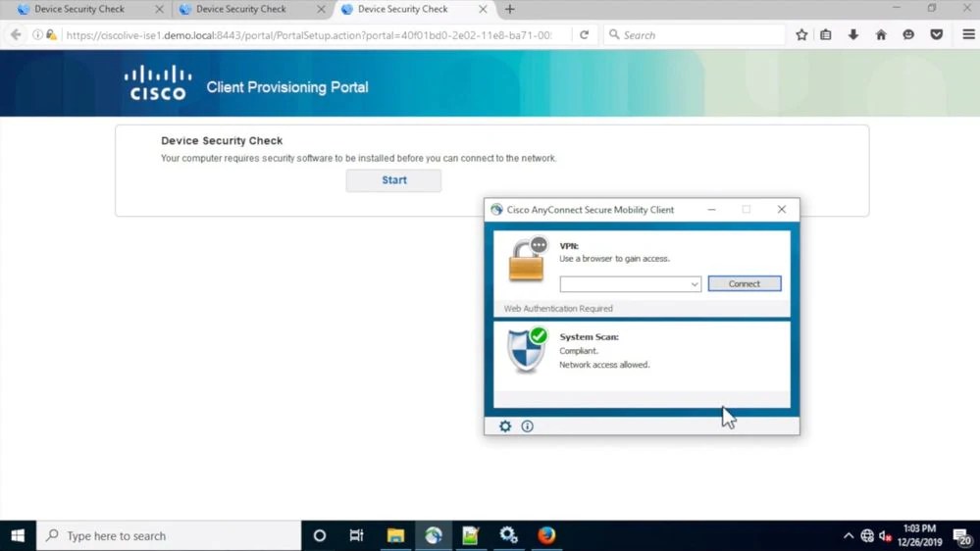Select the third Device Security Check tab
Image resolution: width=980 pixels, height=551 pixels.
[402, 10]
